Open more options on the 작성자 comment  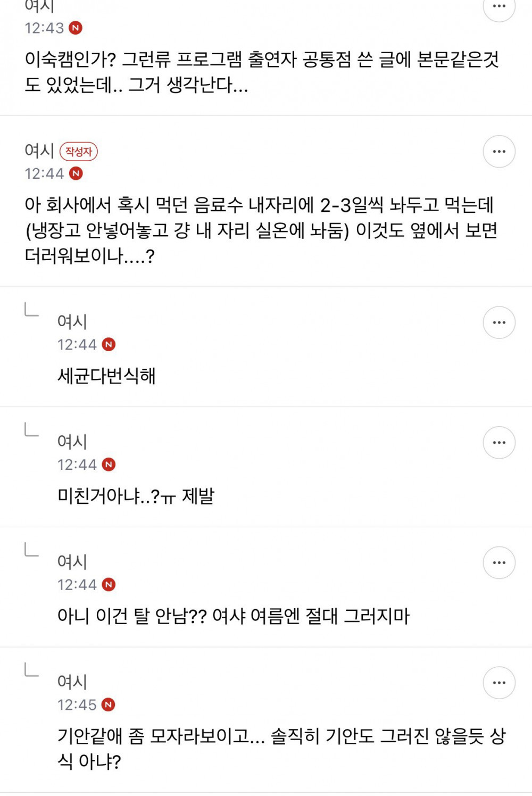(x=498, y=152)
